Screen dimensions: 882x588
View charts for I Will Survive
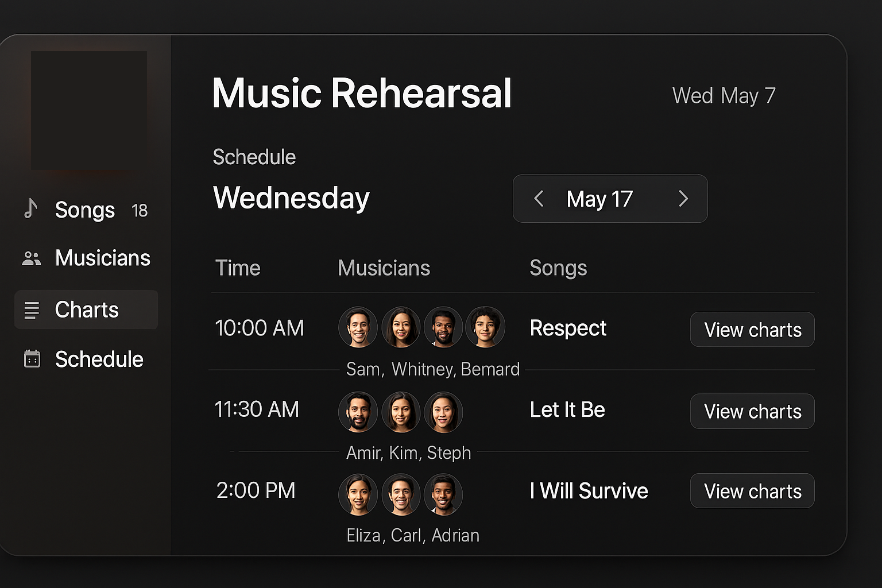[752, 491]
